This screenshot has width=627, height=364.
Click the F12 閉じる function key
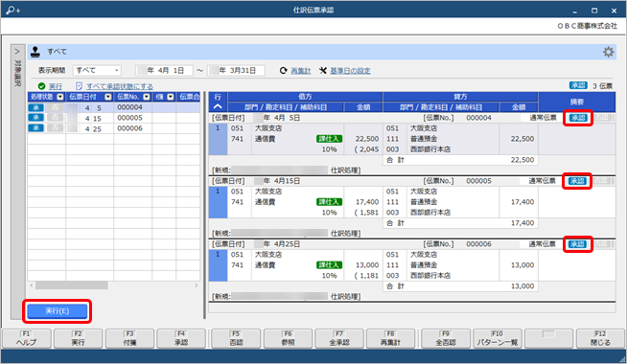point(600,338)
